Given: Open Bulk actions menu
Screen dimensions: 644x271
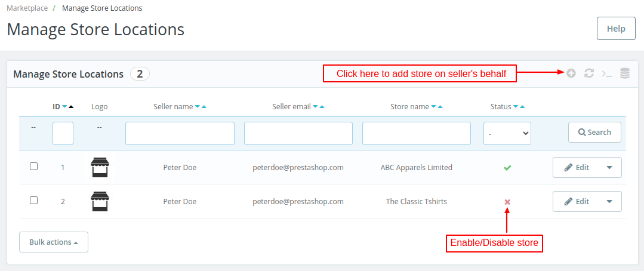Looking at the screenshot, I should 54,242.
